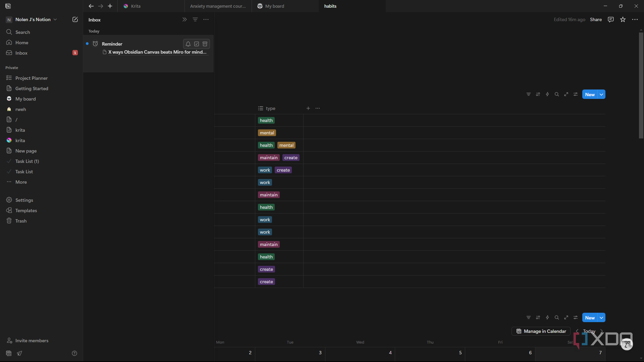Open view settings icon above type table
The image size is (644, 362).
(x=576, y=94)
